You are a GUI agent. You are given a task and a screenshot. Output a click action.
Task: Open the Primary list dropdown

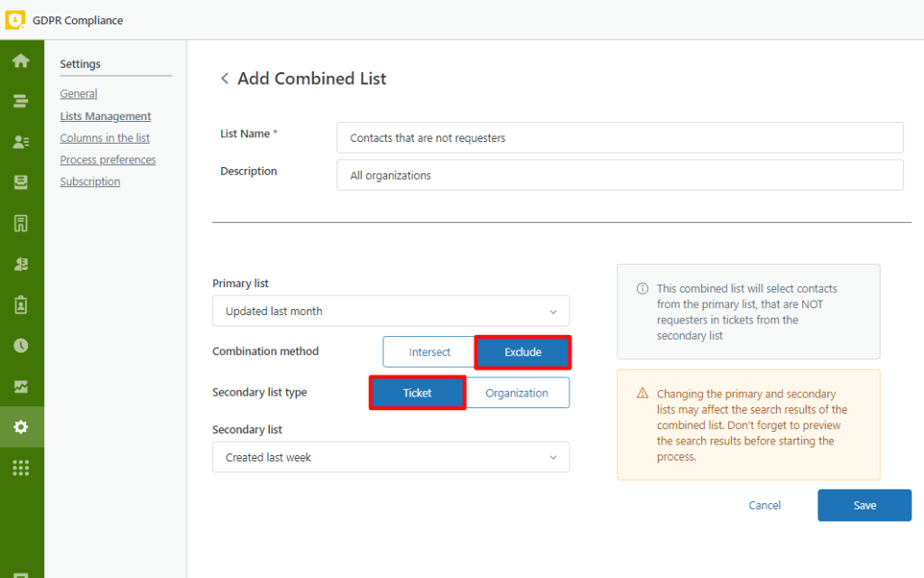(x=390, y=310)
